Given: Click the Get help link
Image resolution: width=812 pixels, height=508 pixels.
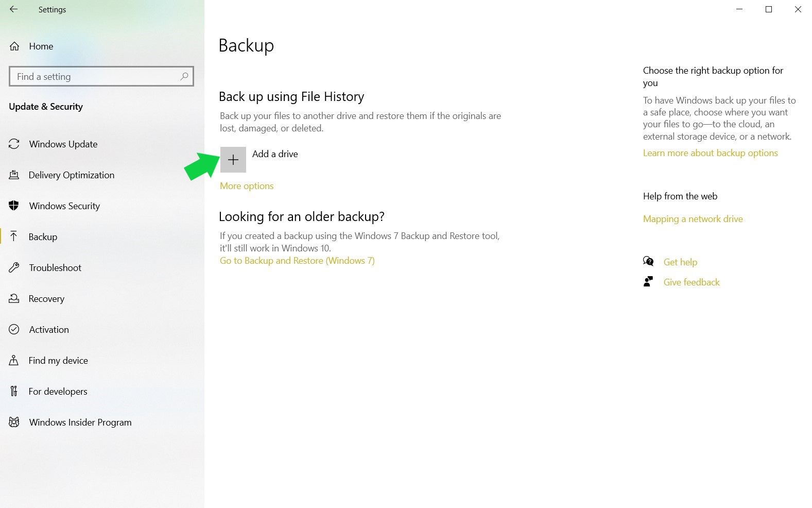Looking at the screenshot, I should (x=680, y=262).
